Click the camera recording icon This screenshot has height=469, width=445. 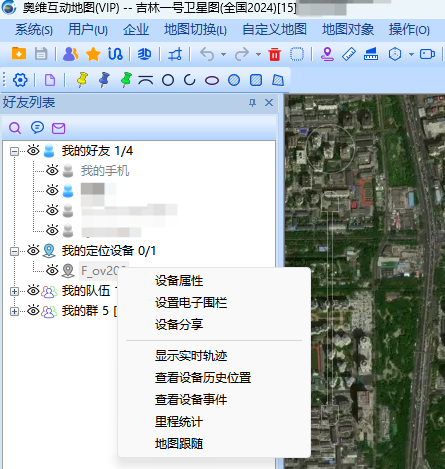(x=427, y=54)
